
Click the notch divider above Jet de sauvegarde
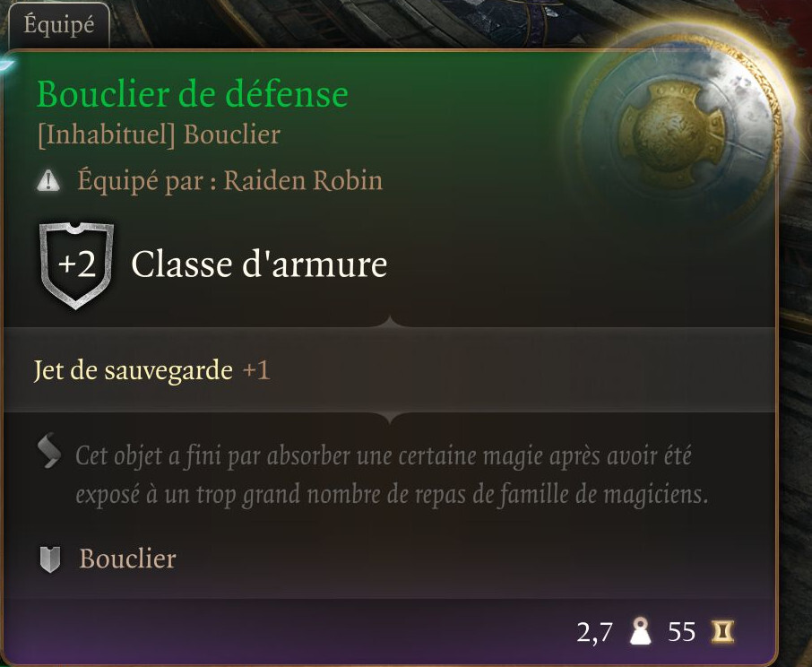pos(390,323)
